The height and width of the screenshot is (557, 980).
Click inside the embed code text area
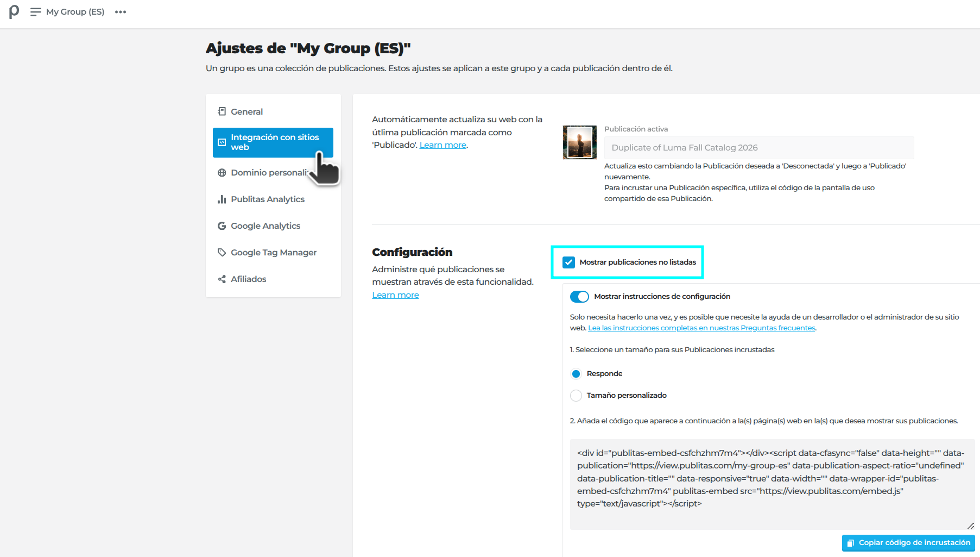coord(772,484)
